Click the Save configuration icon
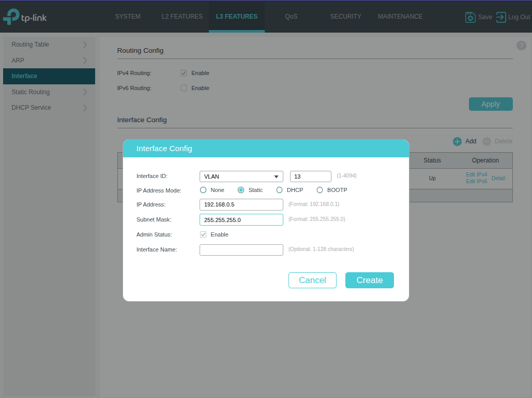Screen dimensions: 532x398 [x=470, y=17]
